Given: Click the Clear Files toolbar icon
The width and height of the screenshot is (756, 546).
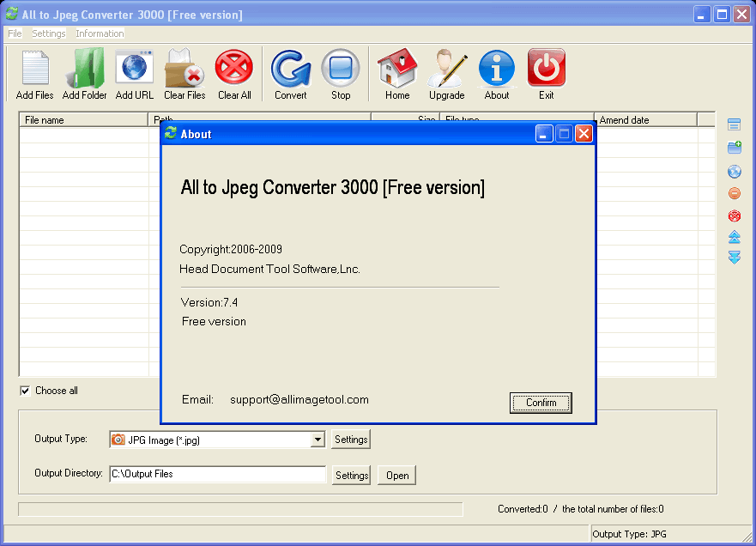Looking at the screenshot, I should [184, 69].
